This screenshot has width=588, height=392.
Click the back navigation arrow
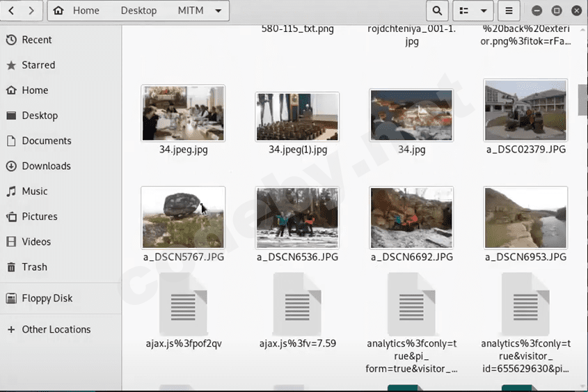pyautogui.click(x=13, y=10)
